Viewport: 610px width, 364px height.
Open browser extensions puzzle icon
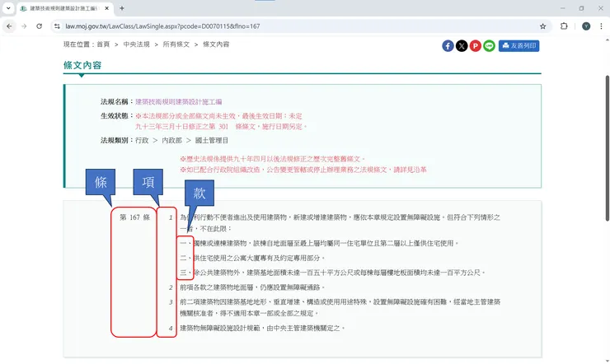click(x=564, y=26)
